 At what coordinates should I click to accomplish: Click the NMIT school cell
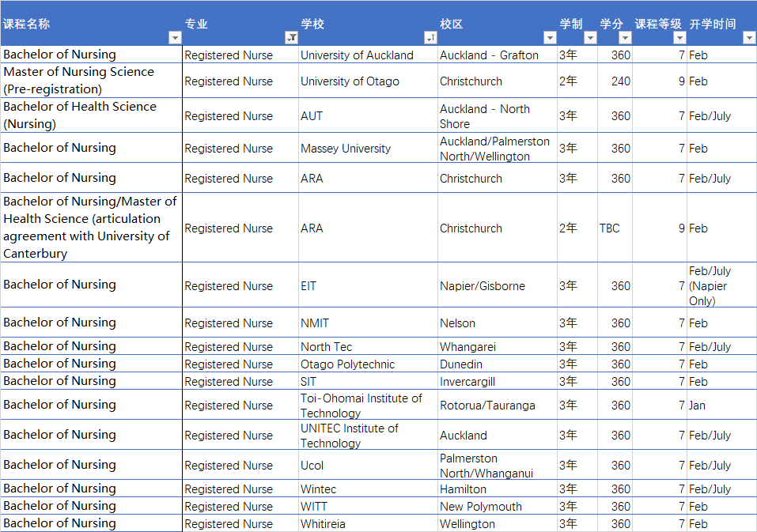pos(368,323)
